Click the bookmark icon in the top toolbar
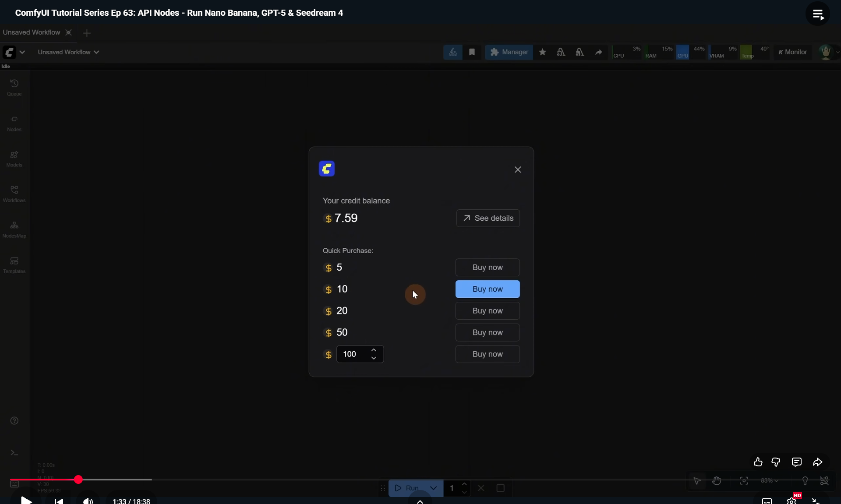Image resolution: width=841 pixels, height=504 pixels. click(472, 52)
